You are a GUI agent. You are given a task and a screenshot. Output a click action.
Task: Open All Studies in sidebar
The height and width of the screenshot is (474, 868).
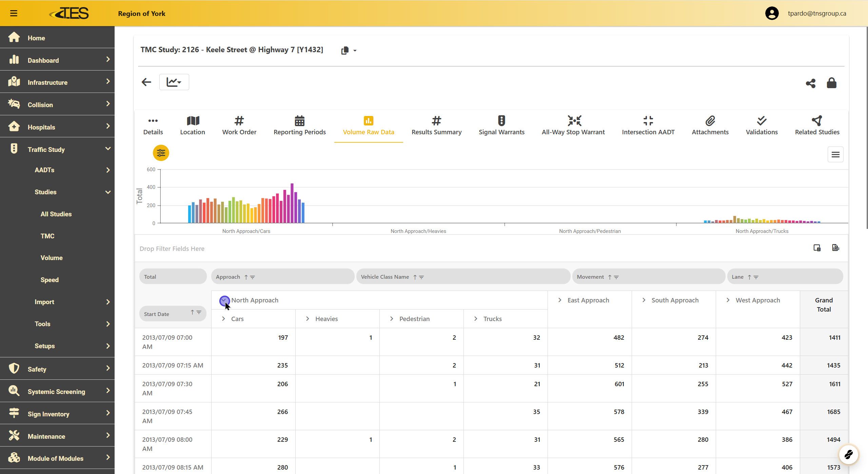click(56, 214)
